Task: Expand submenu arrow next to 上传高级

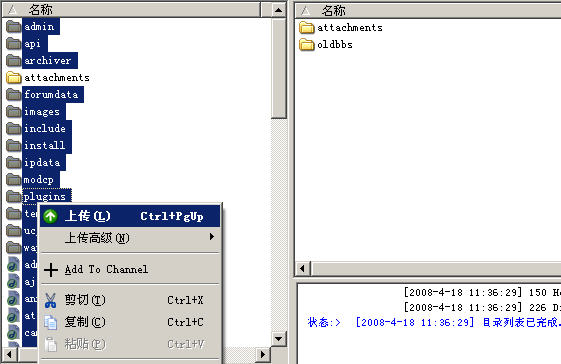Action: tap(212, 237)
